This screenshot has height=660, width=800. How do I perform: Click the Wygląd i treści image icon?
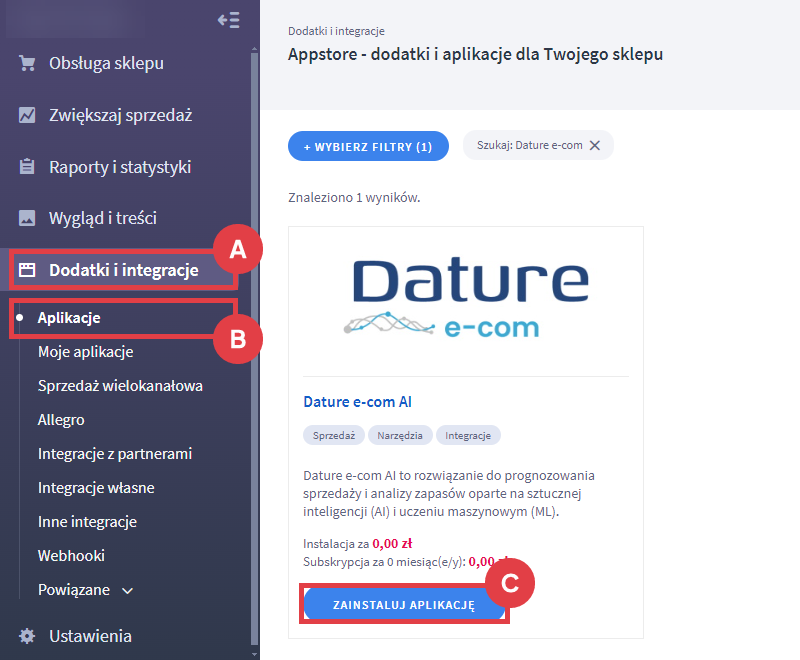coord(26,217)
